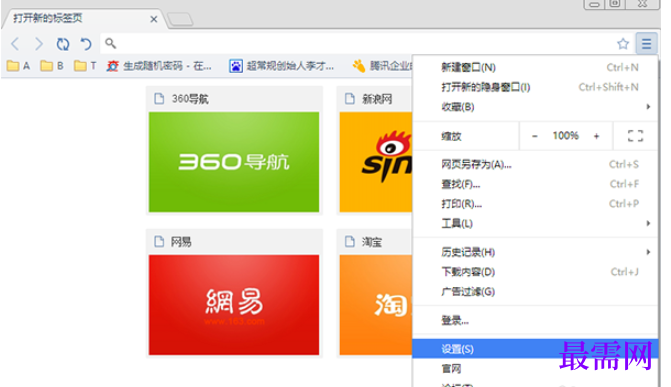
Task: Expand the 历史记录(H) submenu
Action: [x=535, y=252]
